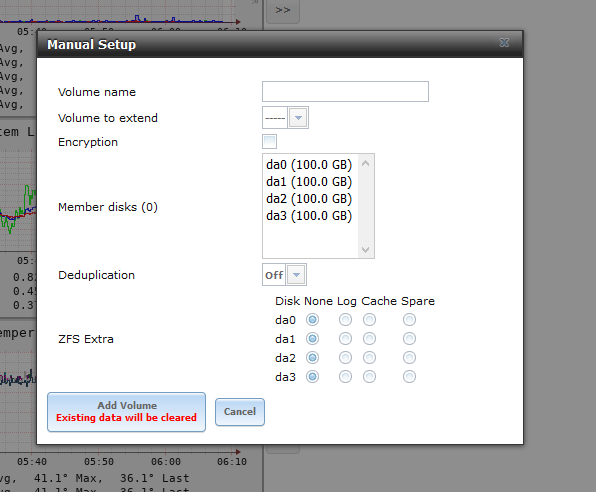
Task: Select da3 (100.0 GB) member disk
Action: pyautogui.click(x=309, y=216)
